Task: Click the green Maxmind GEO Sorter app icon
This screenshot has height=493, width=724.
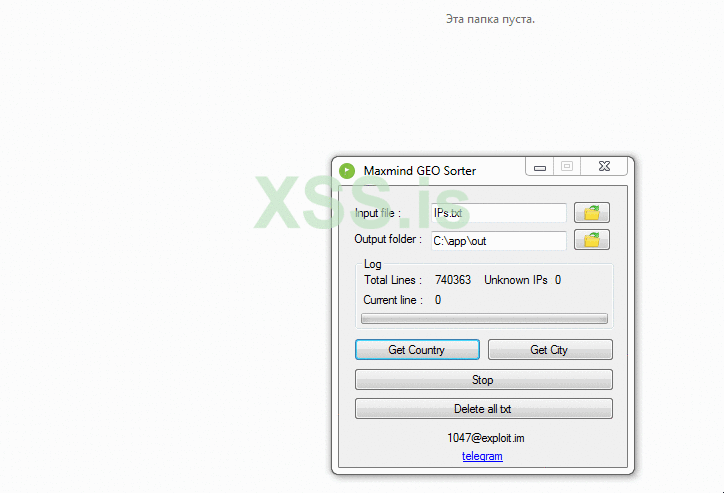Action: (347, 171)
